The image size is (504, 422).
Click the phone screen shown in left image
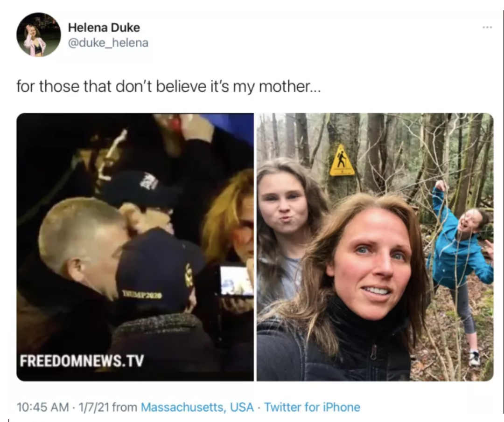tap(236, 280)
